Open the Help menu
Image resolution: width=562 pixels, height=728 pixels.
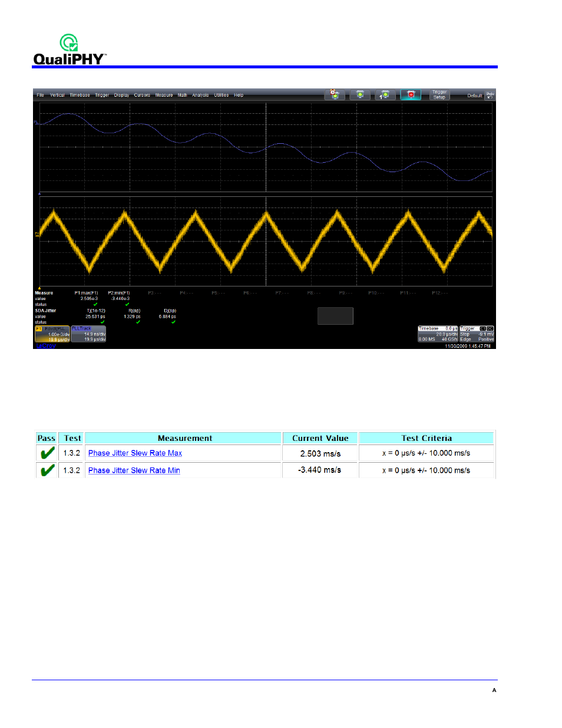239,95
